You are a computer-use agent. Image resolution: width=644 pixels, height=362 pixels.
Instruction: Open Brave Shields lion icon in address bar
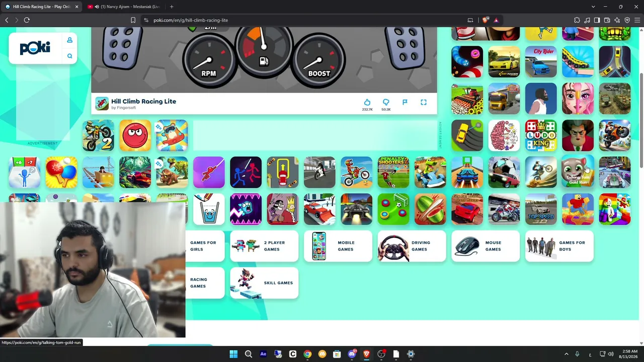click(485, 20)
